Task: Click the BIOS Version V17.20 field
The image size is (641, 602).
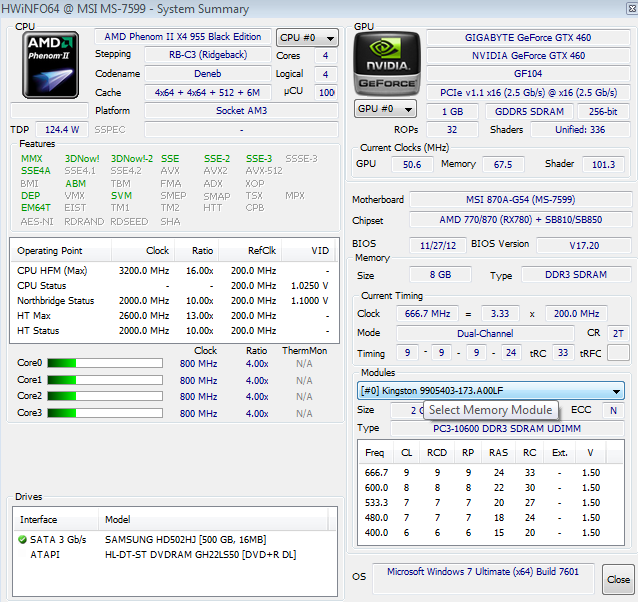Action: [584, 245]
